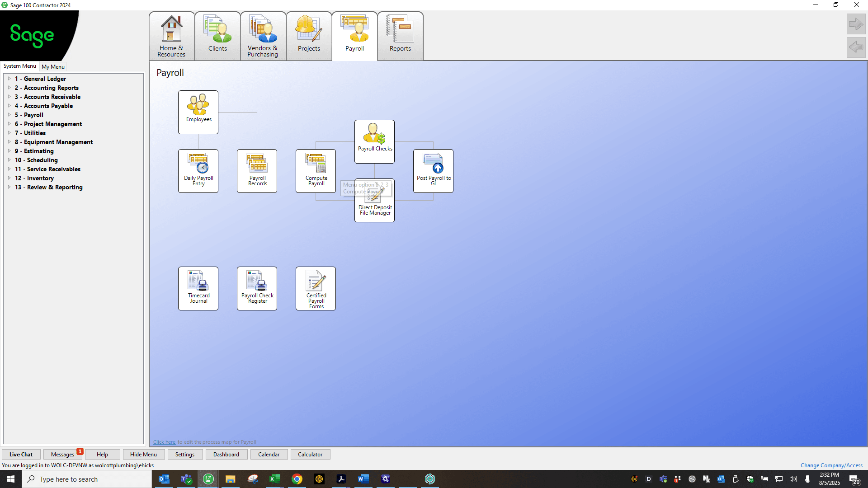Follow the Change Company/Access link
Screen dimensions: 868x488
(x=831, y=465)
